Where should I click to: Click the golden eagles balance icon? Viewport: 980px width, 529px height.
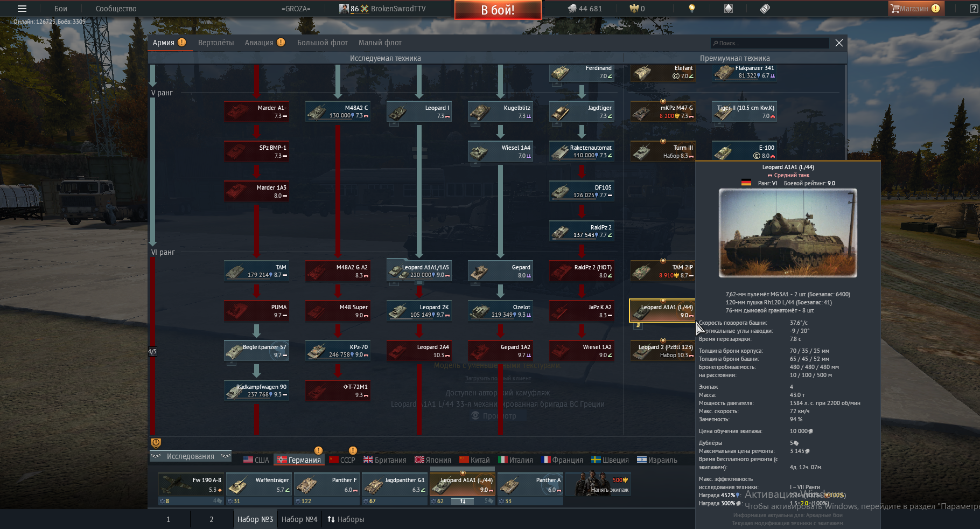pos(634,9)
